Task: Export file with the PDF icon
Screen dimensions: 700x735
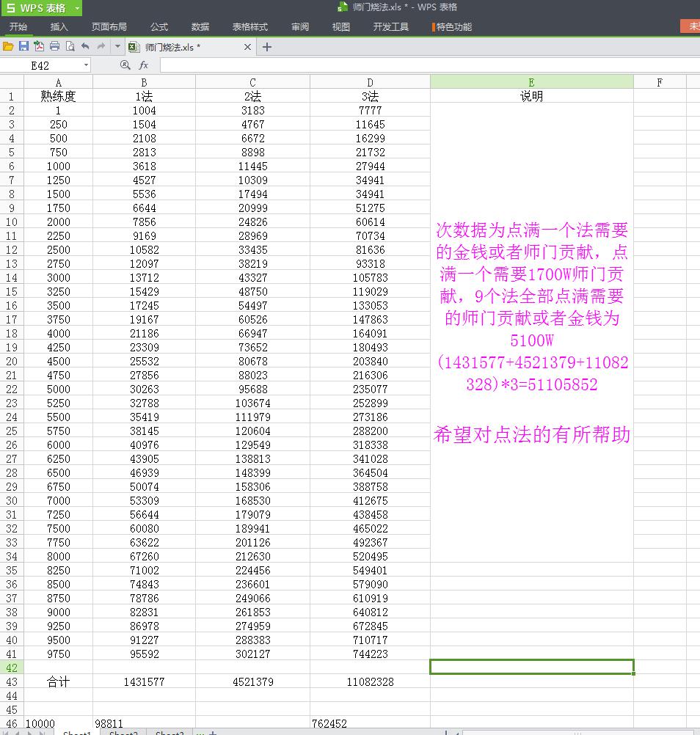Action: 39,46
